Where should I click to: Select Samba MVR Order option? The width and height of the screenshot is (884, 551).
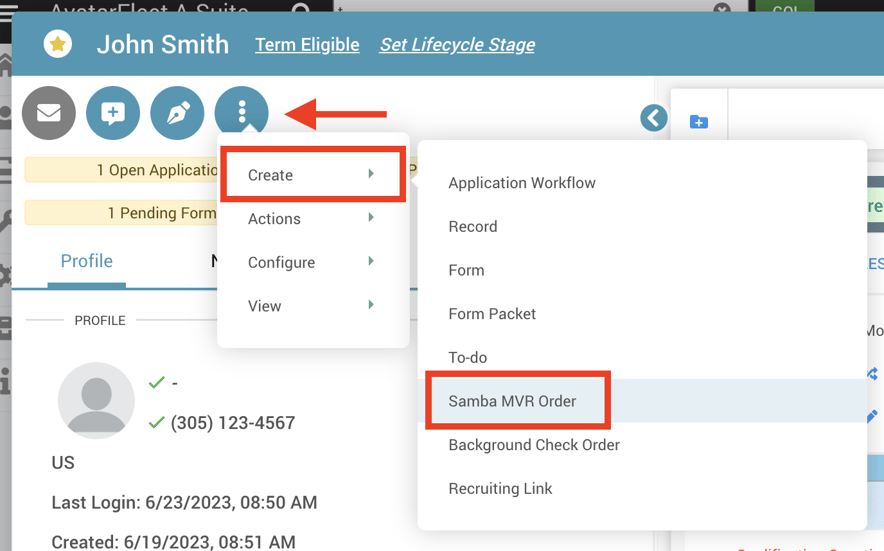tap(513, 401)
